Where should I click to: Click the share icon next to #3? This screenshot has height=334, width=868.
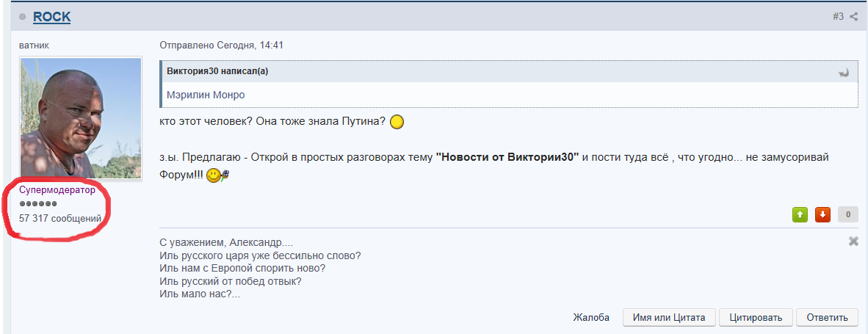click(x=853, y=17)
